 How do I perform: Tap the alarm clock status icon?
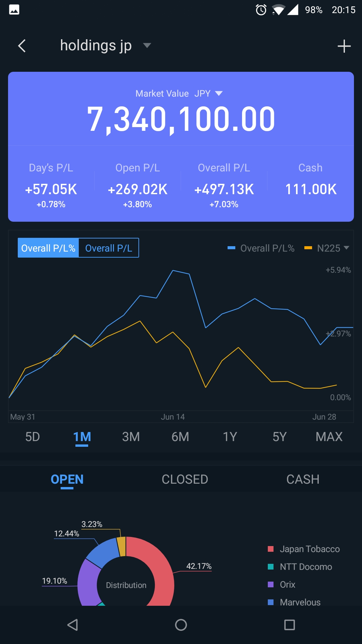pyautogui.click(x=261, y=10)
